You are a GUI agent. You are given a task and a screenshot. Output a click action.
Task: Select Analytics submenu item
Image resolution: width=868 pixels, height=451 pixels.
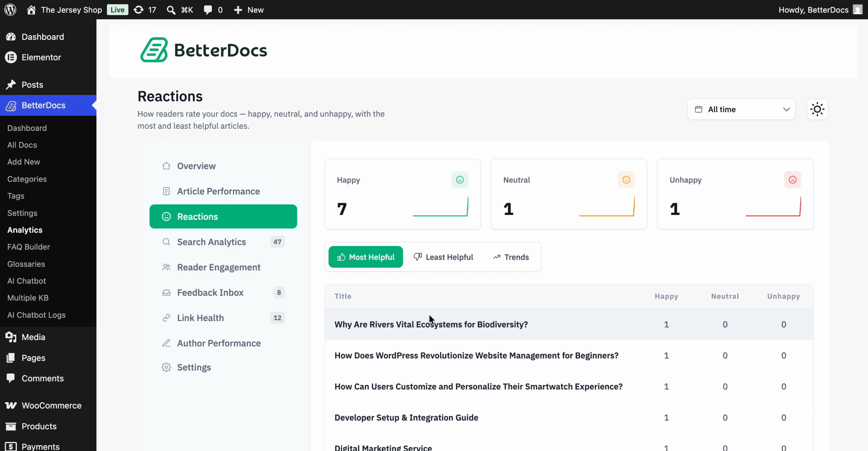point(25,230)
